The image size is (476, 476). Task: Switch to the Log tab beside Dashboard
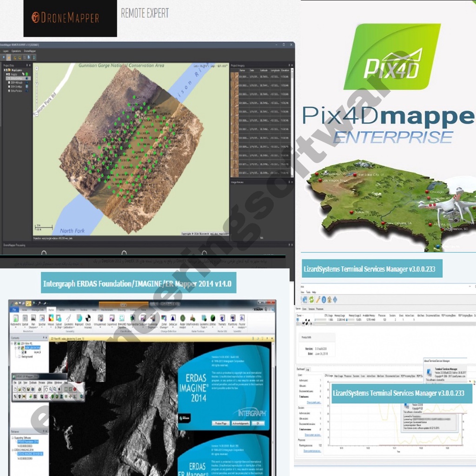(x=308, y=370)
